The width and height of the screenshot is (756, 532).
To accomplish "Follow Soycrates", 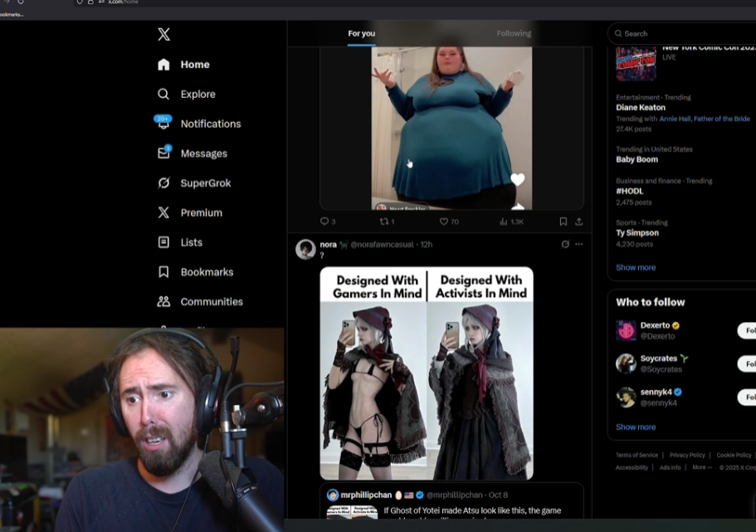I will 747,364.
